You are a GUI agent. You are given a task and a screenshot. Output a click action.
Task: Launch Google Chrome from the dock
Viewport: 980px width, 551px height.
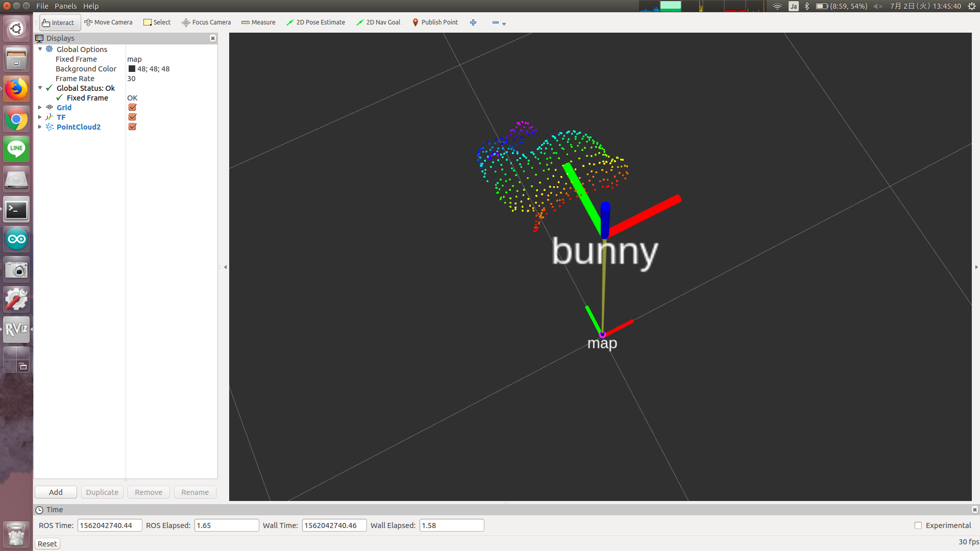(x=16, y=119)
